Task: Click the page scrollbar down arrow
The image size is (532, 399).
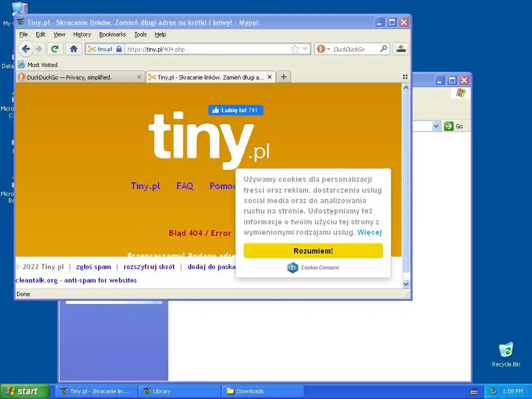Action: [x=406, y=284]
